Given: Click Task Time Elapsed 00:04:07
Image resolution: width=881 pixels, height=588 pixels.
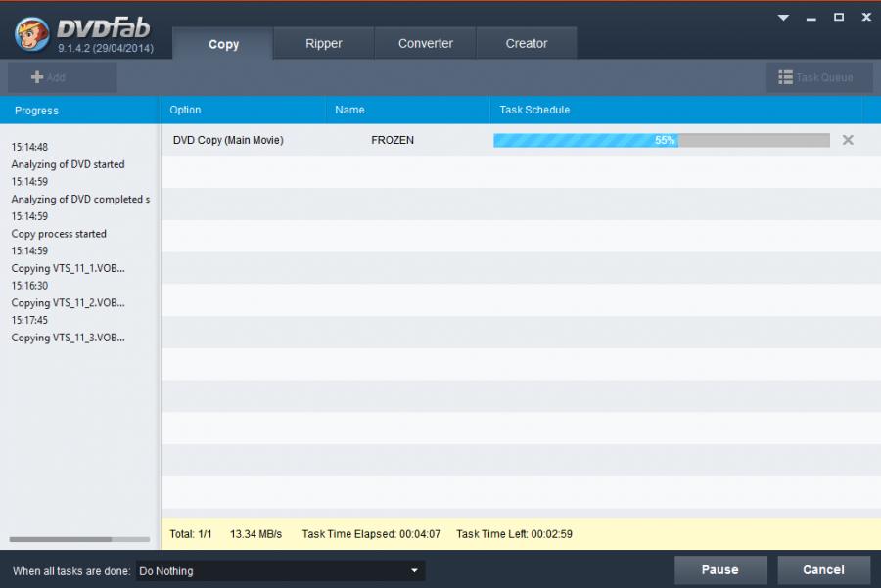Looking at the screenshot, I should click(x=371, y=534).
